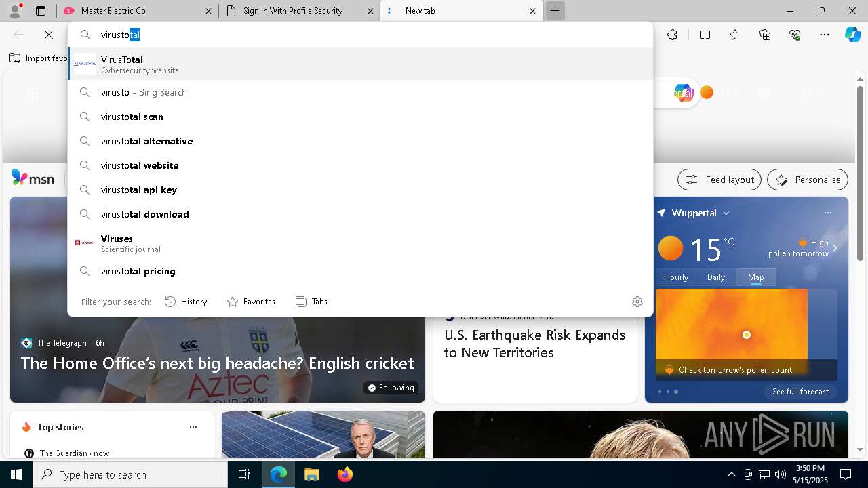Image resolution: width=868 pixels, height=488 pixels.
Task: Go to next weather info arrow
Action: (x=835, y=248)
